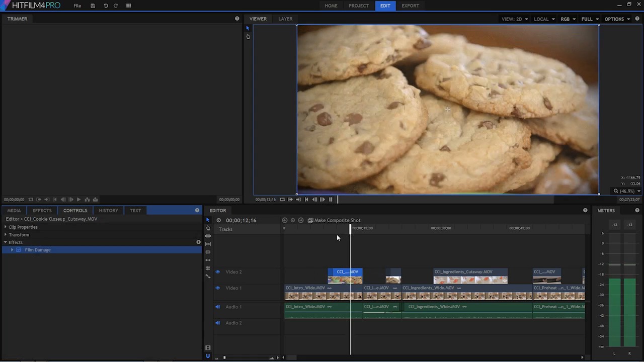Expand the Transform section

[6, 235]
